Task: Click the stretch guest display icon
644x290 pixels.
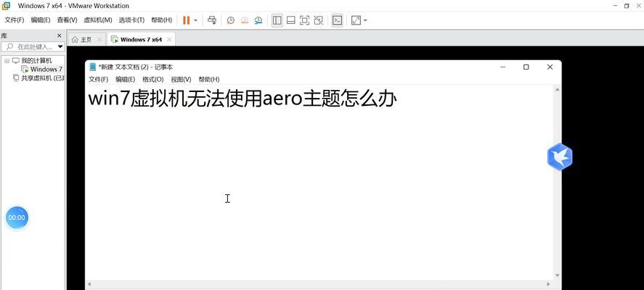Action: click(356, 20)
